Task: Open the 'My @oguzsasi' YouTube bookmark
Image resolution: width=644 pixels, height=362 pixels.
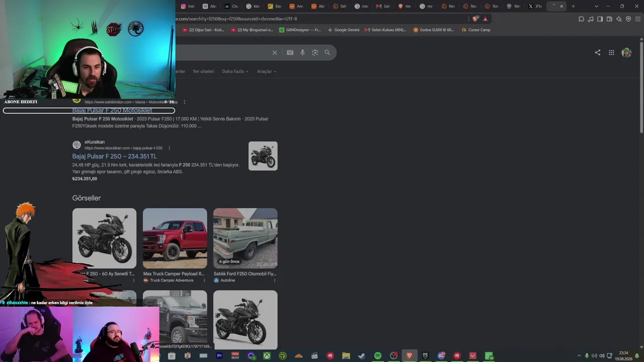Action: click(x=252, y=30)
